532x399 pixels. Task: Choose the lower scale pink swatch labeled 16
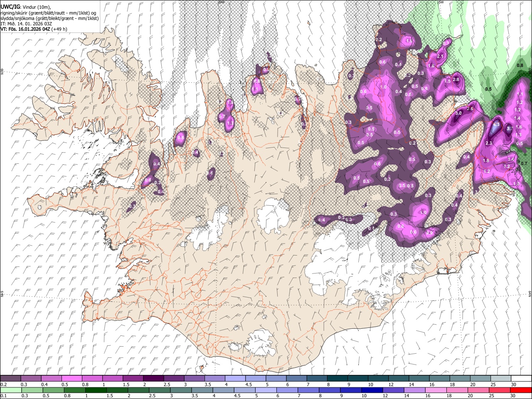click(x=436, y=390)
